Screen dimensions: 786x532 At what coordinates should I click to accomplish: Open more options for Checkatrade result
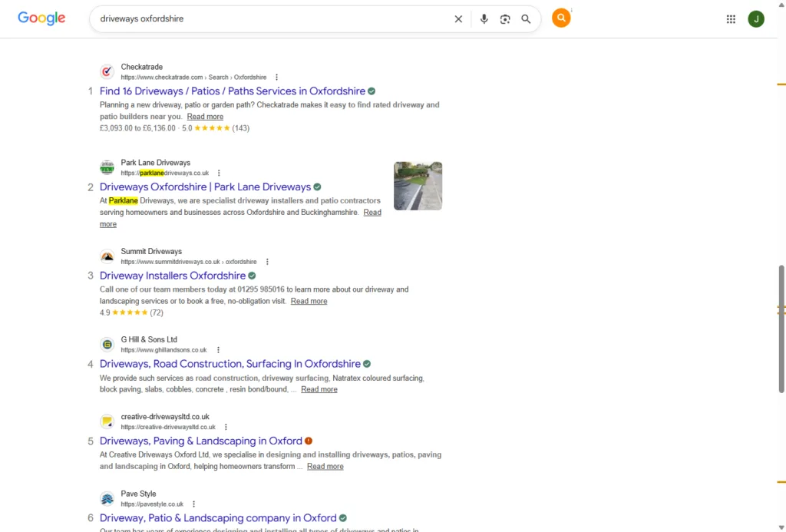pos(276,78)
